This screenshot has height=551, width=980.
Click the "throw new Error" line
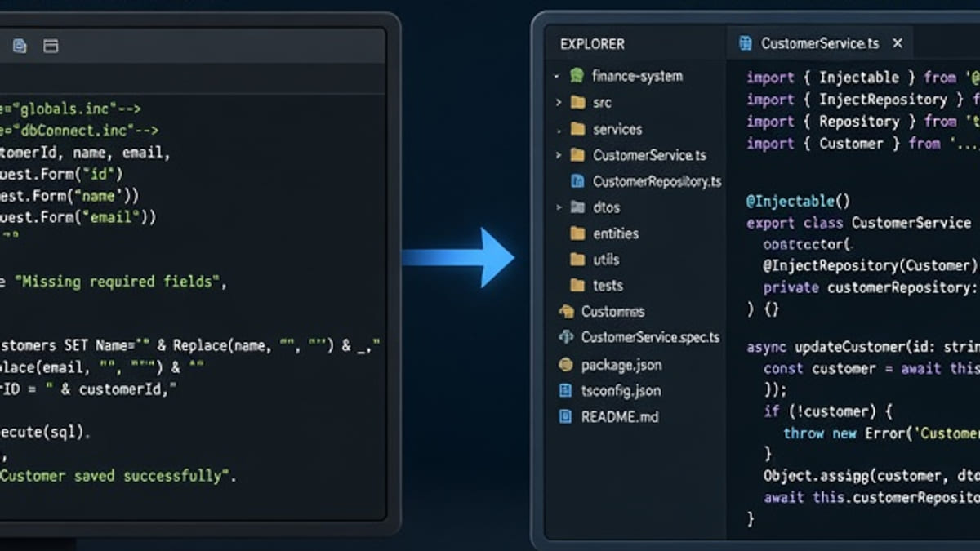point(882,433)
